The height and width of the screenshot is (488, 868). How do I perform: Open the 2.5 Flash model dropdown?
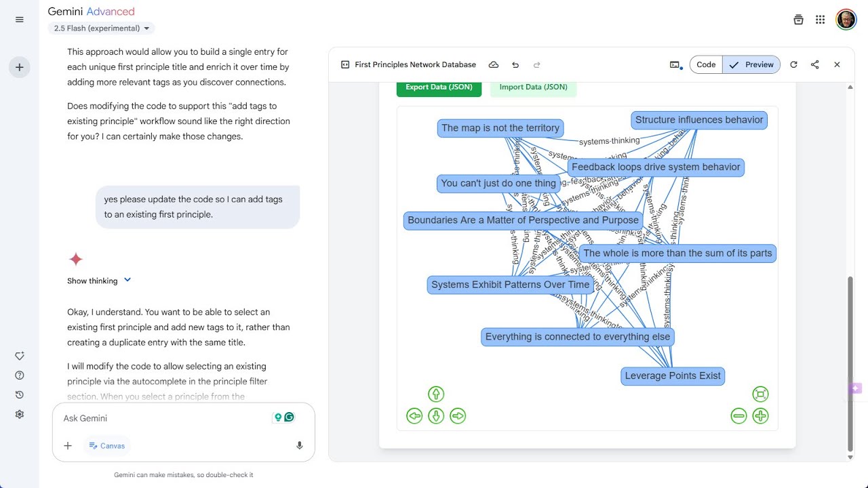[102, 28]
